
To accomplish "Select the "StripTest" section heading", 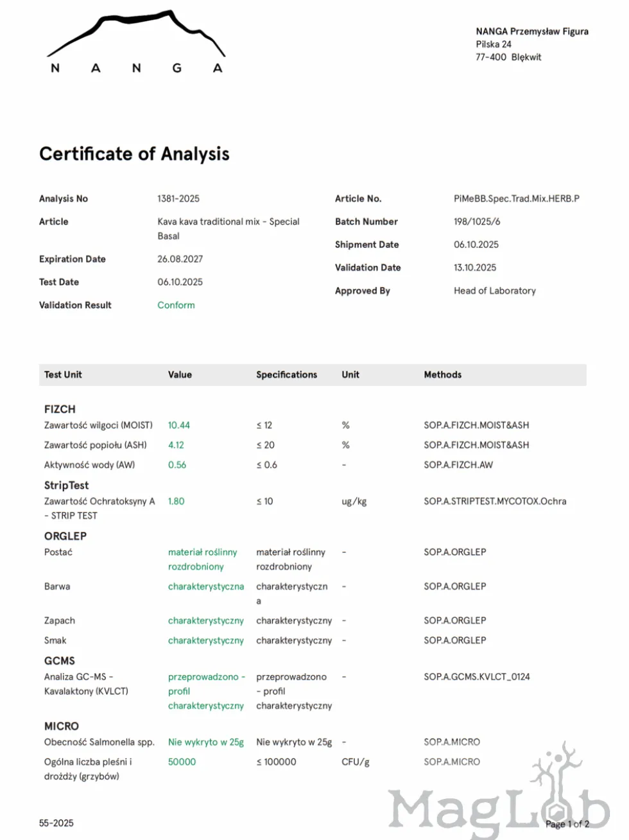I will [x=66, y=486].
